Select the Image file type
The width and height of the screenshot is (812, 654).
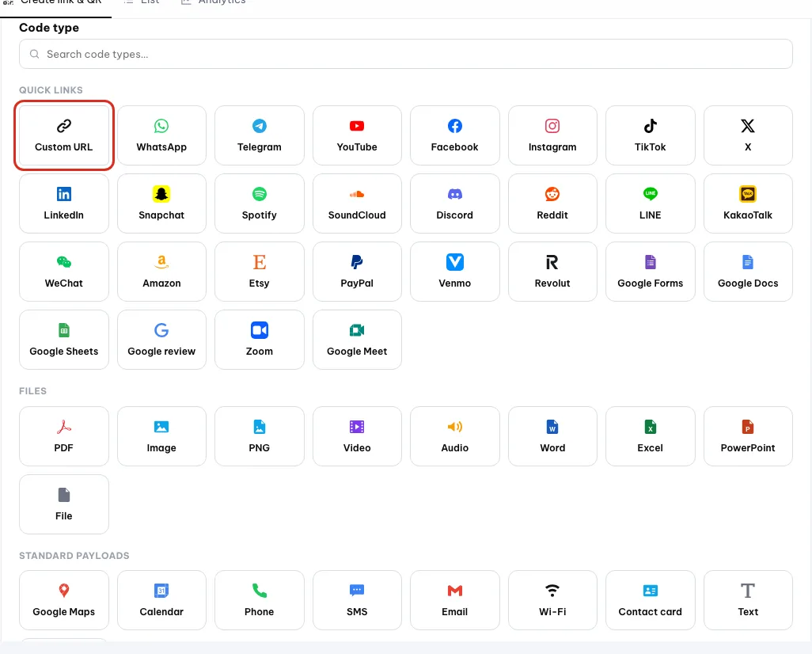pos(161,435)
